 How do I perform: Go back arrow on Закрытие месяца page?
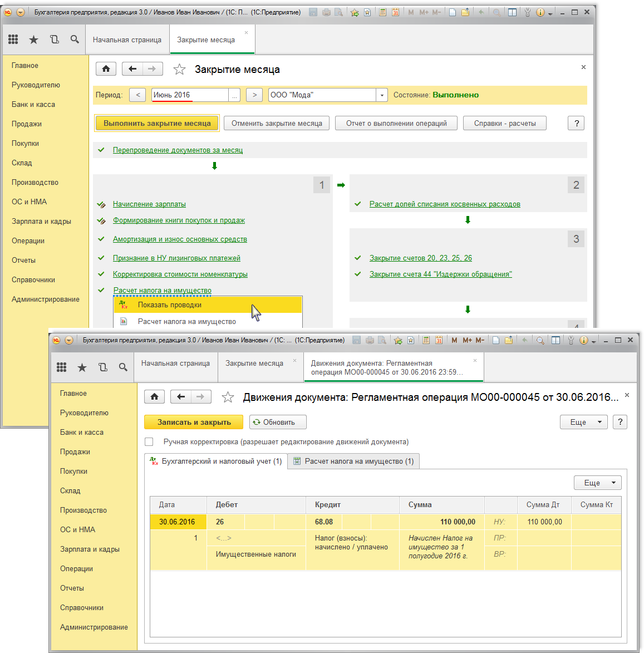tap(132, 68)
